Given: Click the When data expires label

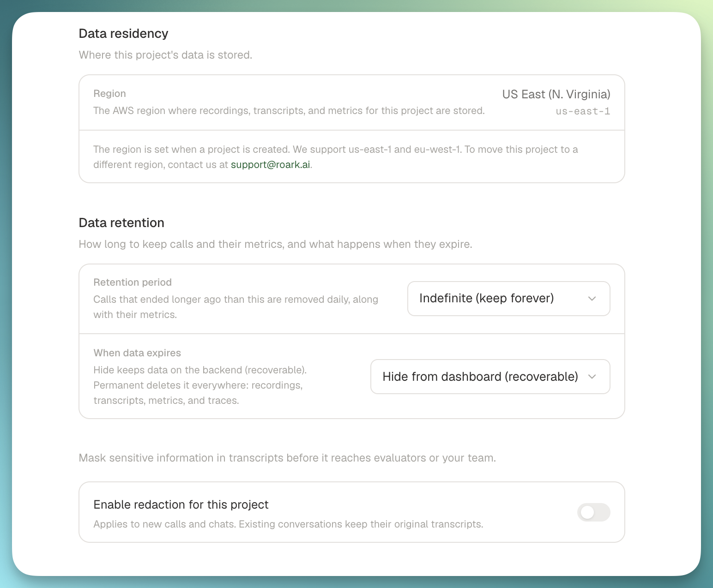Looking at the screenshot, I should 137,353.
